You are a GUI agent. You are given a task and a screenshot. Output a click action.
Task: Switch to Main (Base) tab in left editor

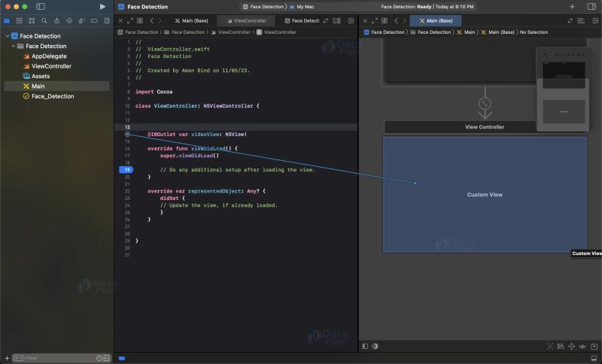[192, 21]
